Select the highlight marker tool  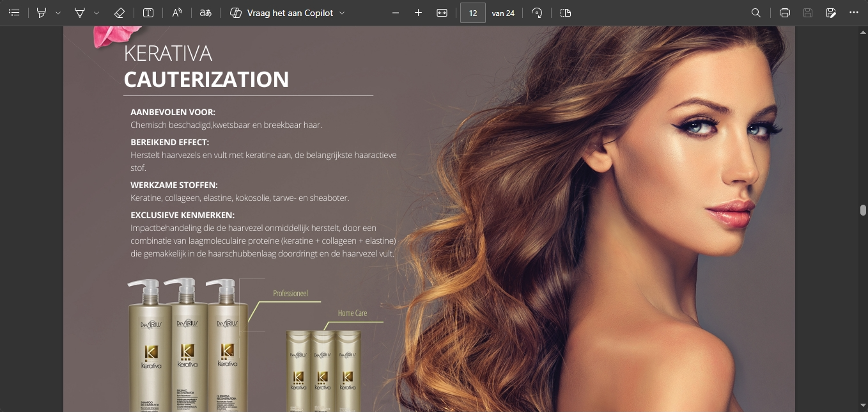(42, 13)
